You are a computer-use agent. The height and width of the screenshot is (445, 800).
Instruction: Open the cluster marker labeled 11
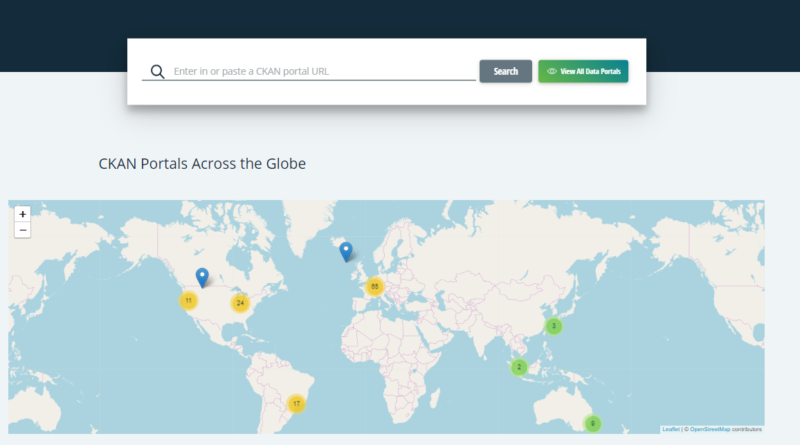(189, 301)
